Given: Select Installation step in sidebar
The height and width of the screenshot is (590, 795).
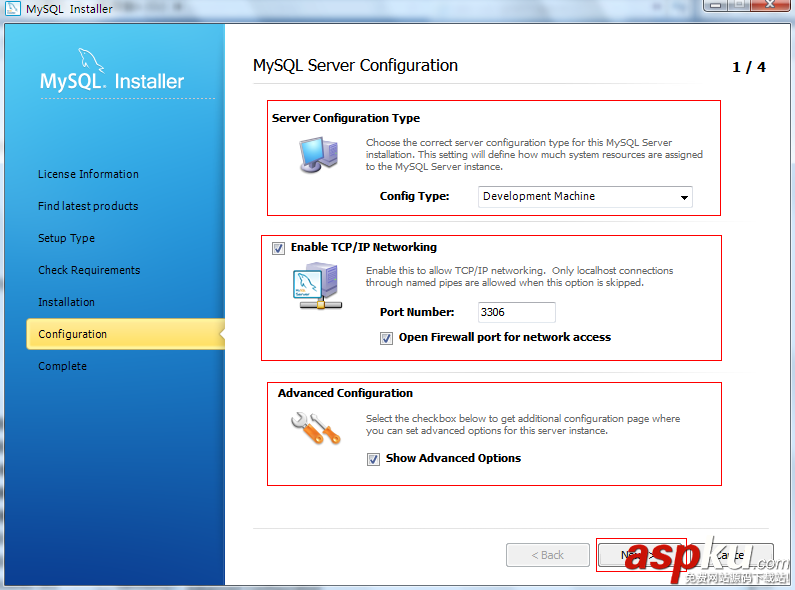Looking at the screenshot, I should click(66, 302).
